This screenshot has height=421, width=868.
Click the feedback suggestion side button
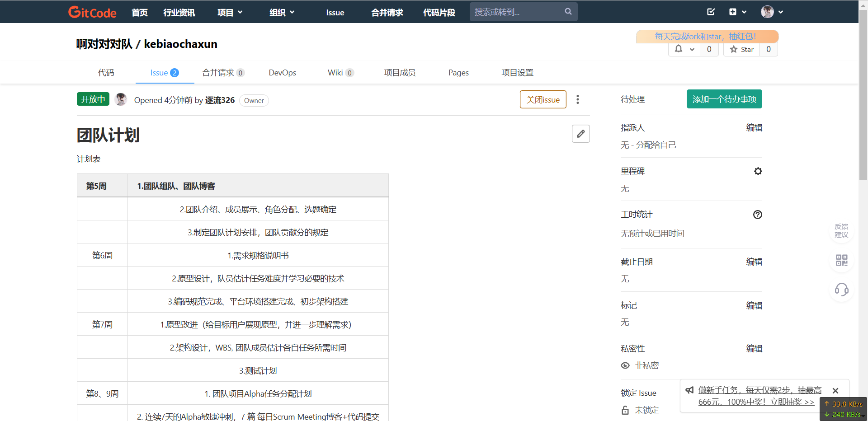click(841, 230)
